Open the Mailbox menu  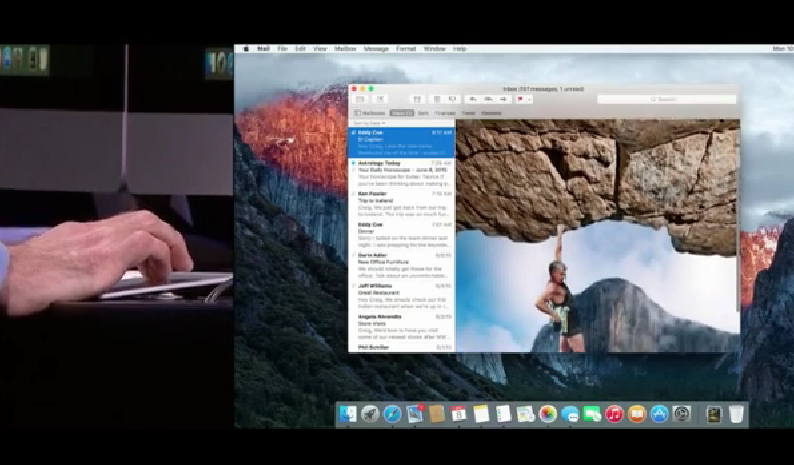tap(345, 49)
